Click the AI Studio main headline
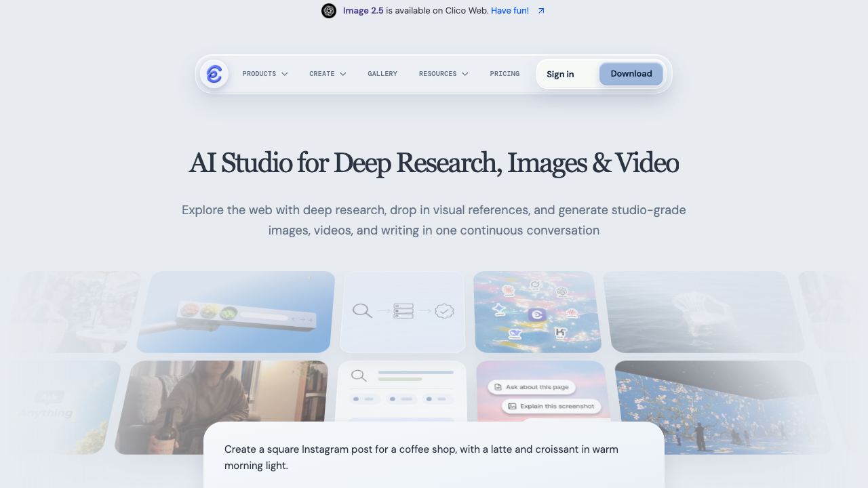 click(434, 163)
